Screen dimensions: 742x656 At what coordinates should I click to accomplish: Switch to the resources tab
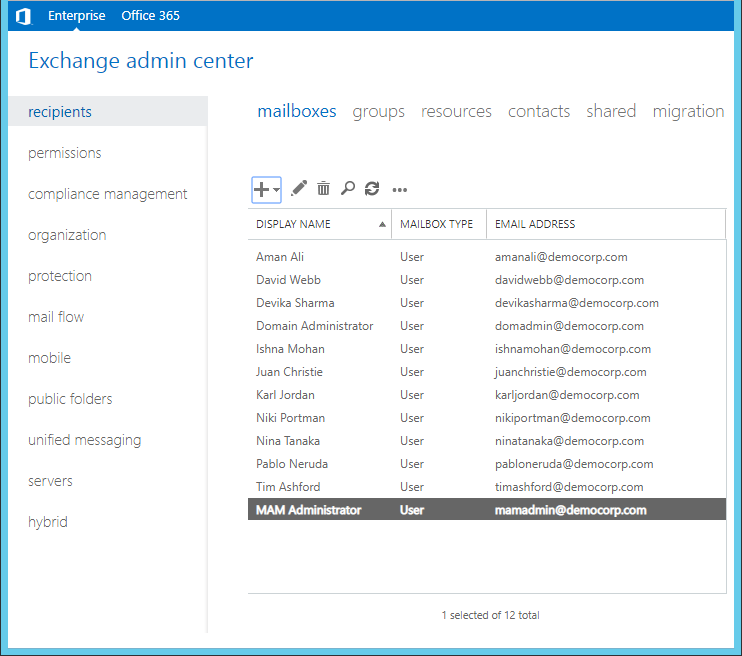(x=456, y=111)
